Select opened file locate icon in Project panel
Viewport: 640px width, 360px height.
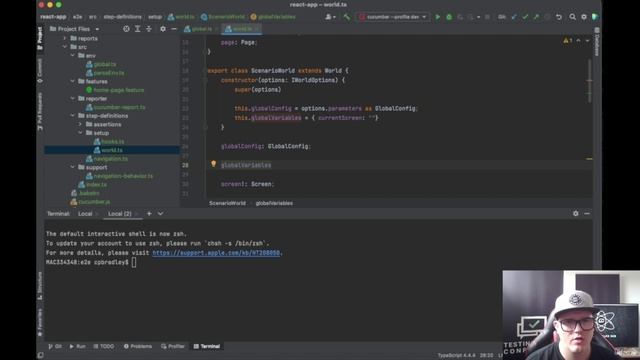(126, 29)
